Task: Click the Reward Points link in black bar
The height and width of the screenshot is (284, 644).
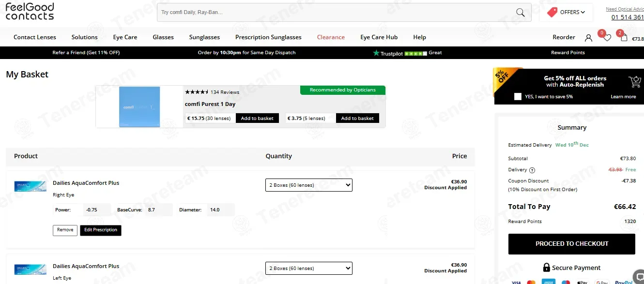Action: tap(568, 53)
